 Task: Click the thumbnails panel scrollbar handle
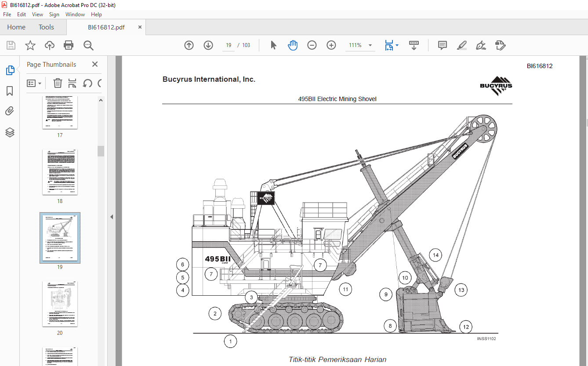(x=101, y=151)
